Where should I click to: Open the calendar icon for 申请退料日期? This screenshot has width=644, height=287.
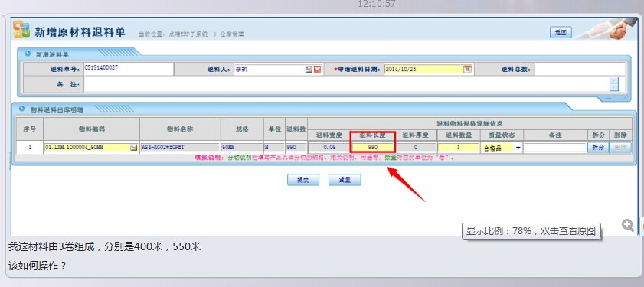pos(467,70)
